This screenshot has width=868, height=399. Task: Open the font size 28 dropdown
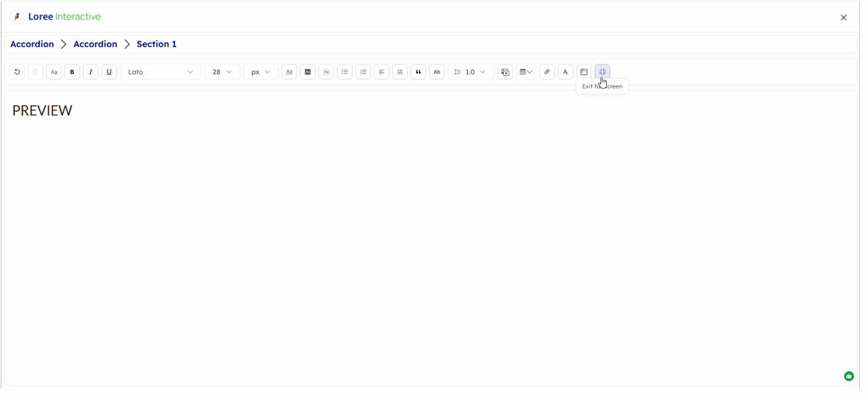(222, 72)
